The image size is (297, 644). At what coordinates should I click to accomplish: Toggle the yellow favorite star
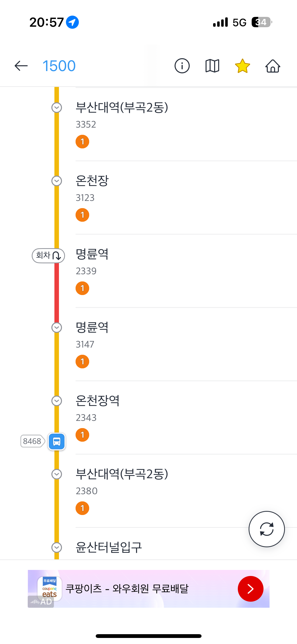(x=242, y=66)
